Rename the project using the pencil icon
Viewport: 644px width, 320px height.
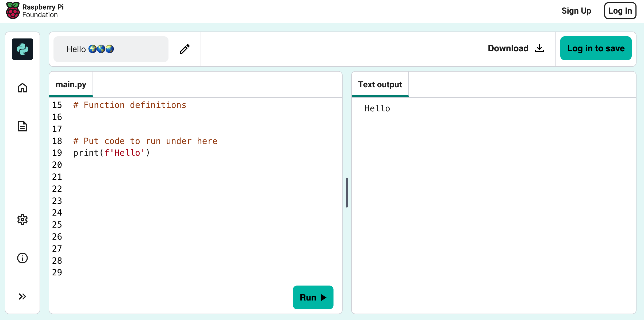[x=184, y=49]
